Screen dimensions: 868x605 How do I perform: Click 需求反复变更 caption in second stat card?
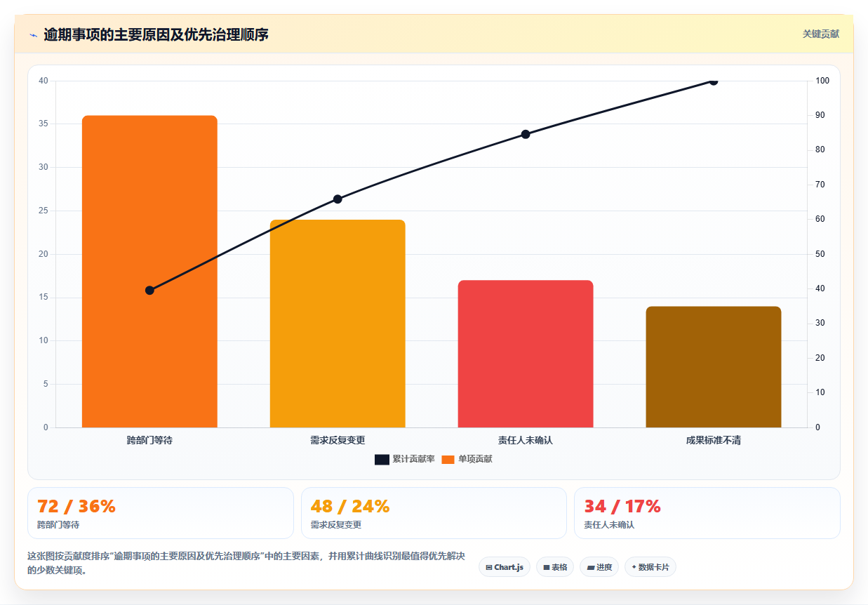click(336, 525)
